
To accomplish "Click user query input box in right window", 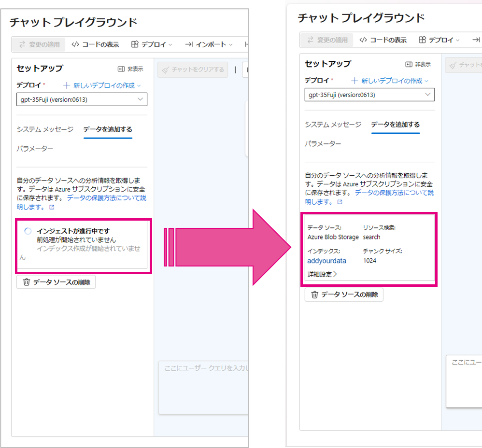I will point(464,382).
